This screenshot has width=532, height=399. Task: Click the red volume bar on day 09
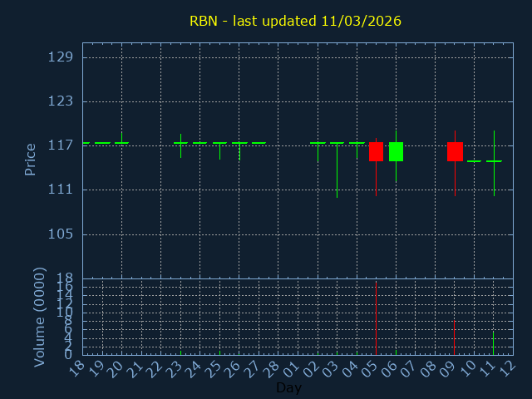[454, 337]
